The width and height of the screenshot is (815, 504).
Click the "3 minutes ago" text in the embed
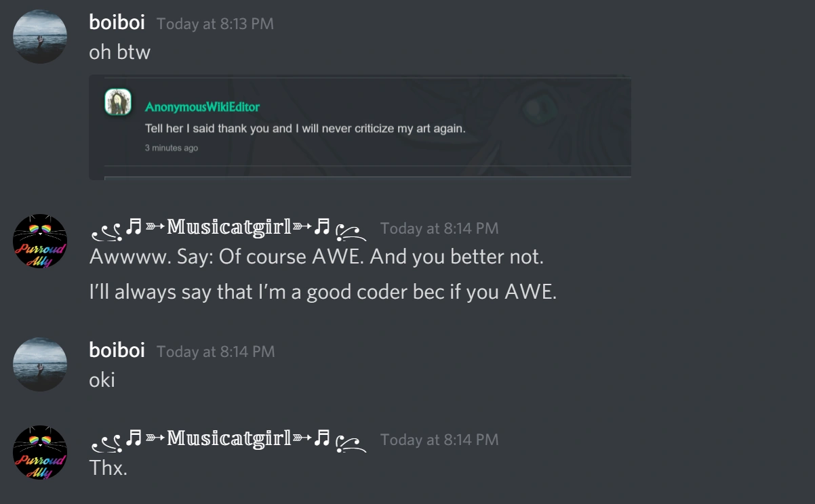(172, 148)
